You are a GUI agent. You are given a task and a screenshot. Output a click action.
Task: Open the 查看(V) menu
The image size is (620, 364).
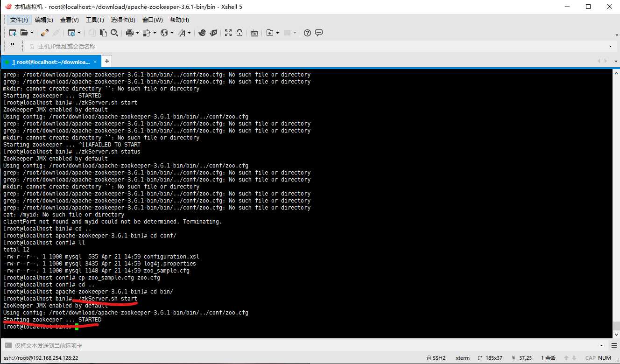click(70, 20)
